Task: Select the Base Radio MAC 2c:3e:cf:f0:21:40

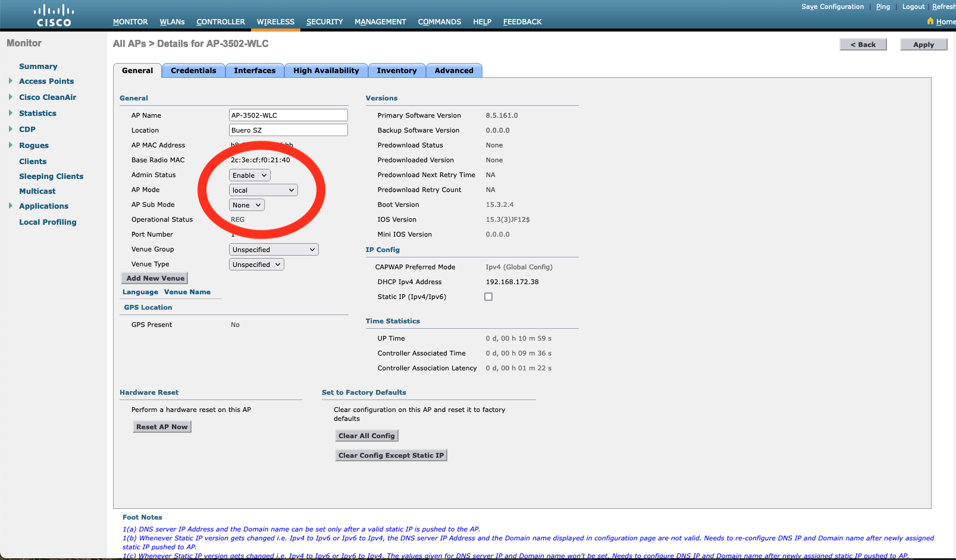Action: click(x=261, y=160)
